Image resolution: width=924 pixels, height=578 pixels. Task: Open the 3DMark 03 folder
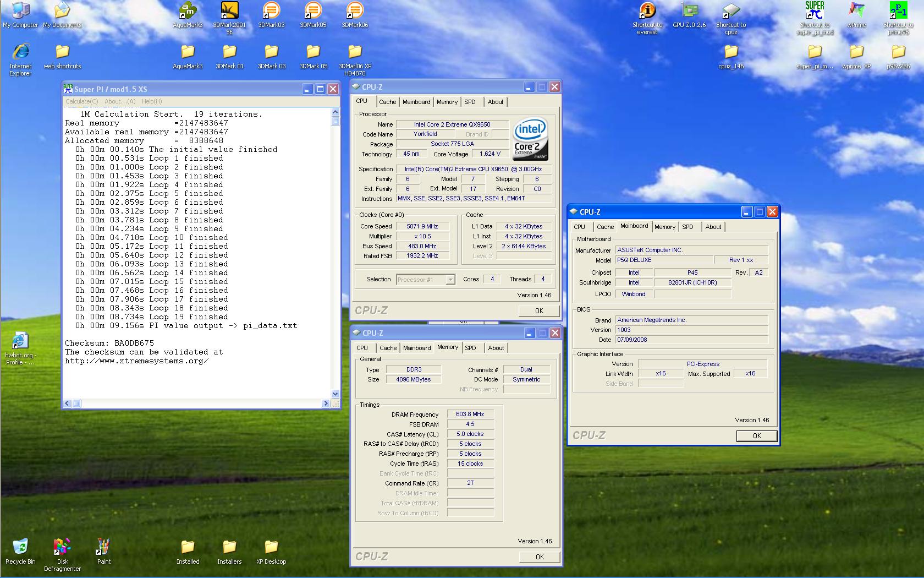pyautogui.click(x=271, y=56)
